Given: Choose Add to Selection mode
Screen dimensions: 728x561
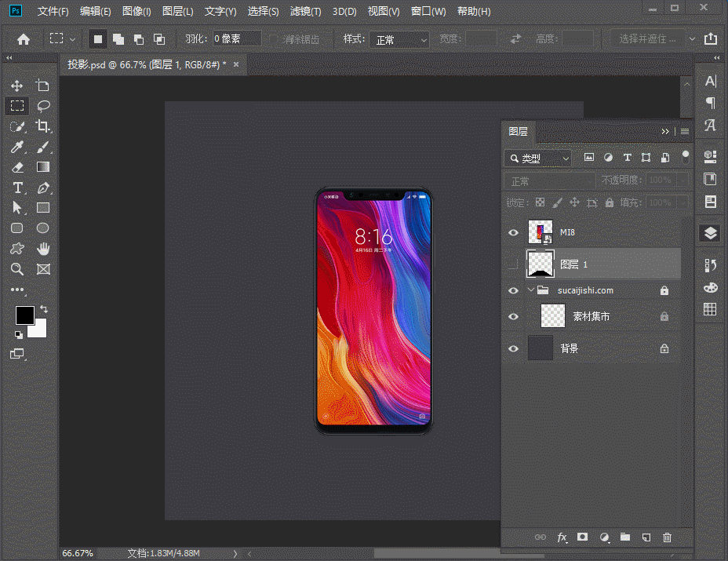Looking at the screenshot, I should pos(118,39).
